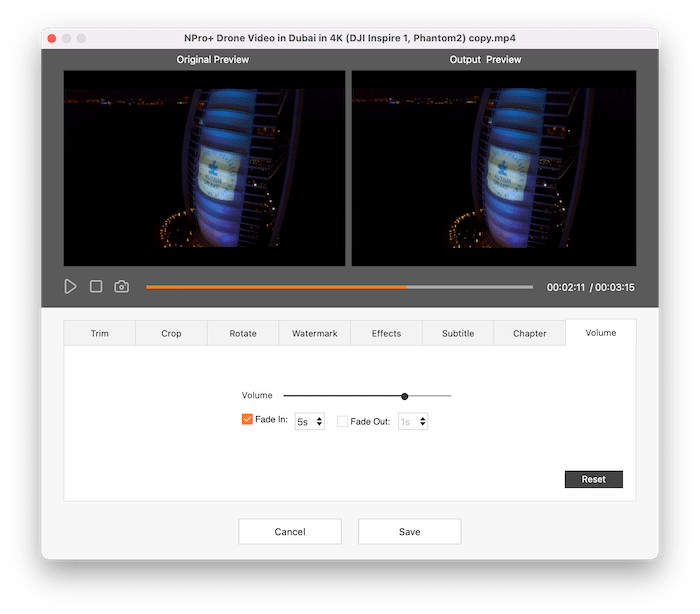Click the Volume slider handle
This screenshot has height=614, width=700.
click(405, 396)
